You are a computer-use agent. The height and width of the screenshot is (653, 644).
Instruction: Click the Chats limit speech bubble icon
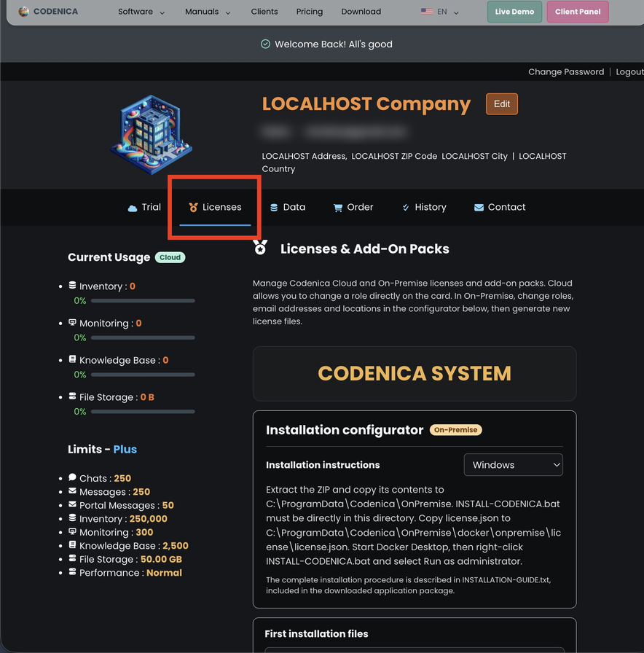pyautogui.click(x=72, y=477)
